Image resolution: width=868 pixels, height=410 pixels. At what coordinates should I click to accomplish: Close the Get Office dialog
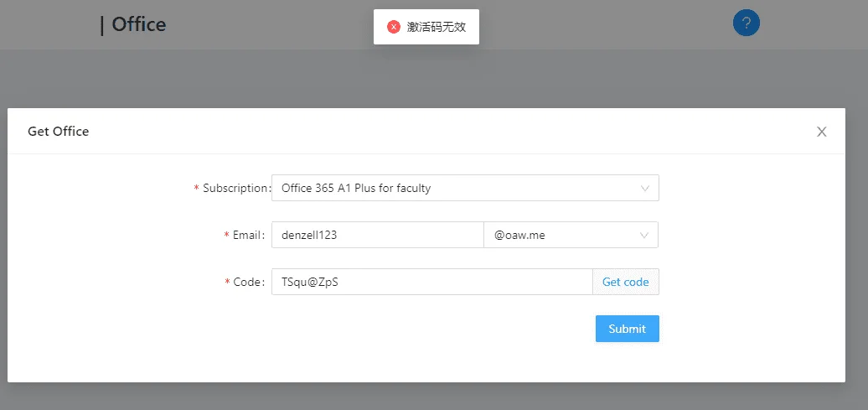click(x=821, y=132)
